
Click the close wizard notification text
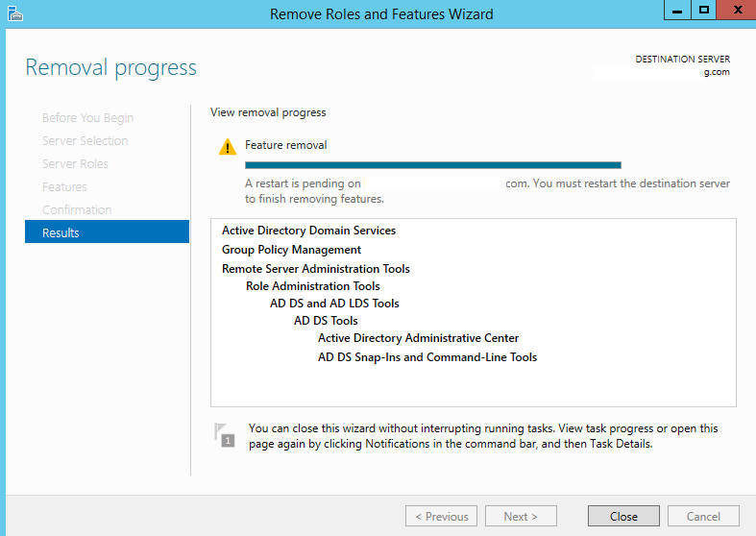click(x=483, y=436)
